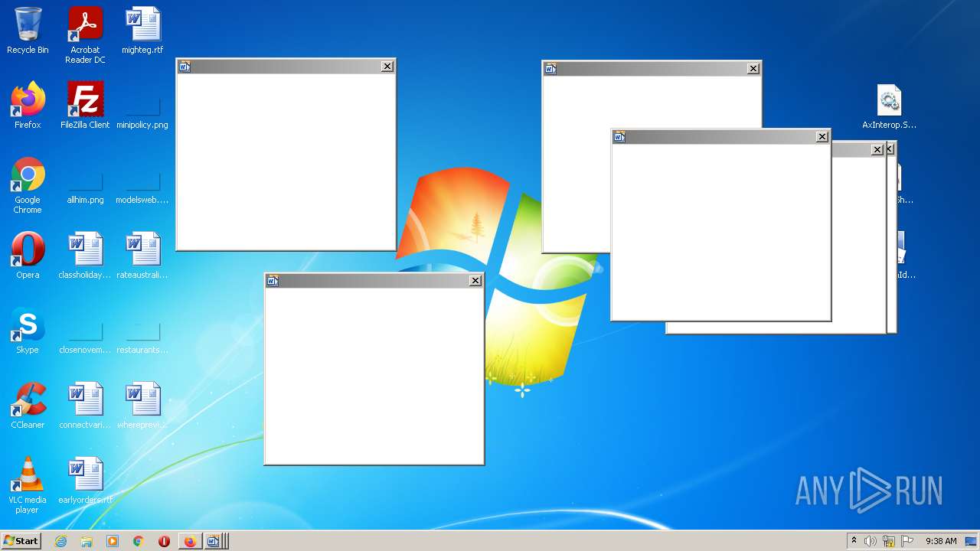
Task: Select the earlyorder.rtf document icon
Action: [x=85, y=481]
